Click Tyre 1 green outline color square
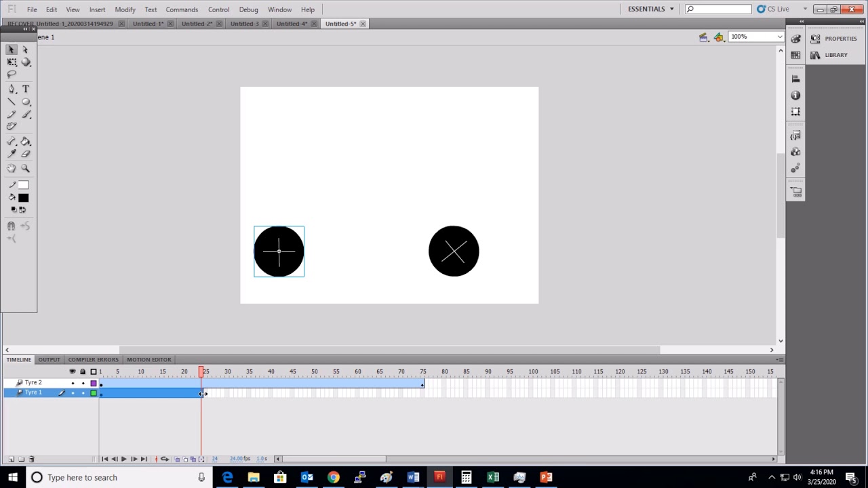Screen dimensions: 868x488 (94, 393)
